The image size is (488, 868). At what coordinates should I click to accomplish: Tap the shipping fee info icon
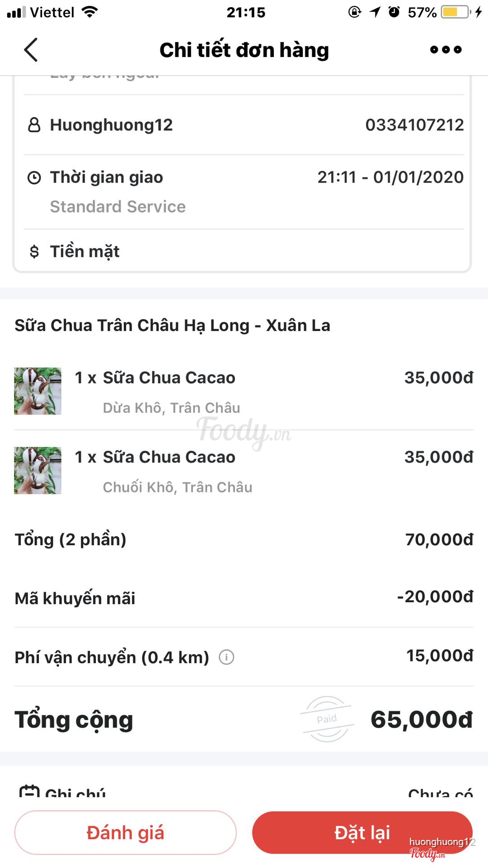click(x=226, y=657)
